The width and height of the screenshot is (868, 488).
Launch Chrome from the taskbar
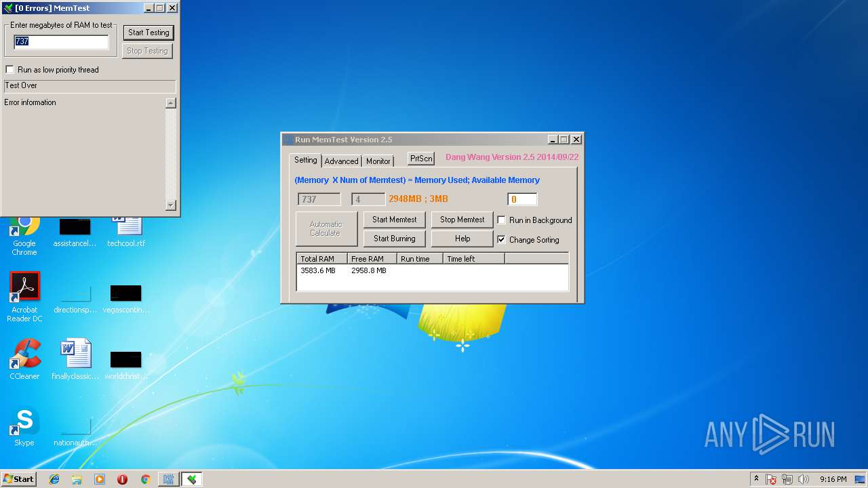(x=145, y=479)
